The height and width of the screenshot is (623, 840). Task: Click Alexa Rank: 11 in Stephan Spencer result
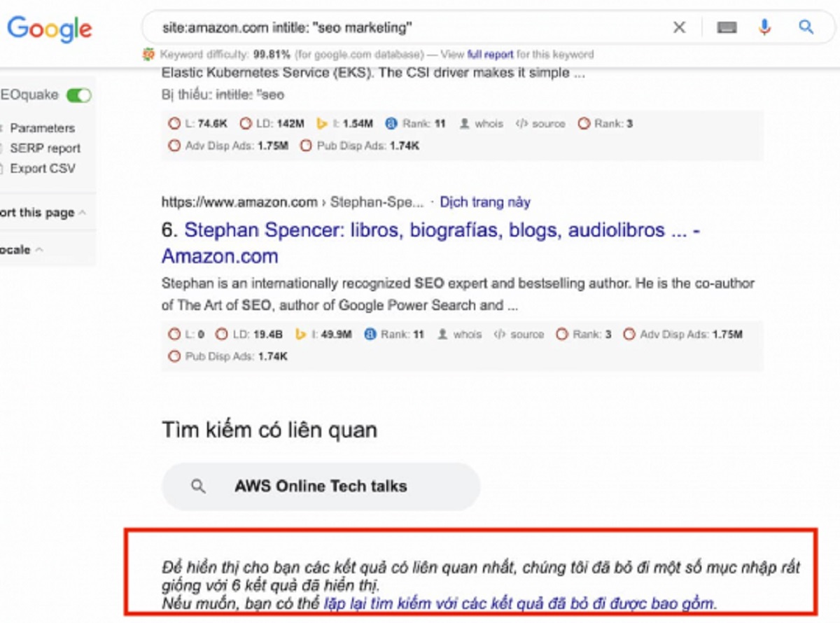point(394,334)
